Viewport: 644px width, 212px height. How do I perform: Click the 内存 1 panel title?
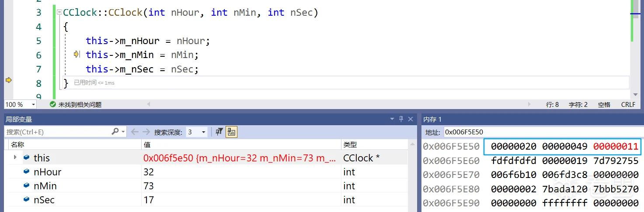[432, 119]
